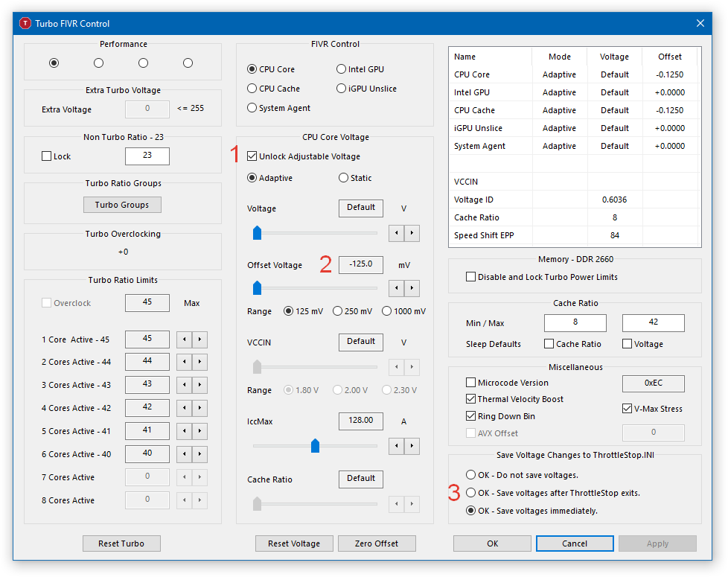Viewport: 728px width, 577px height.
Task: Click right arrow for Offset Voltage slider
Action: point(412,288)
